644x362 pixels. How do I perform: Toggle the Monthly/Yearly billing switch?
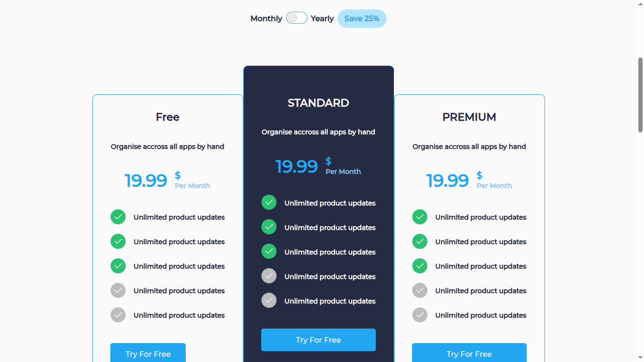(x=297, y=18)
